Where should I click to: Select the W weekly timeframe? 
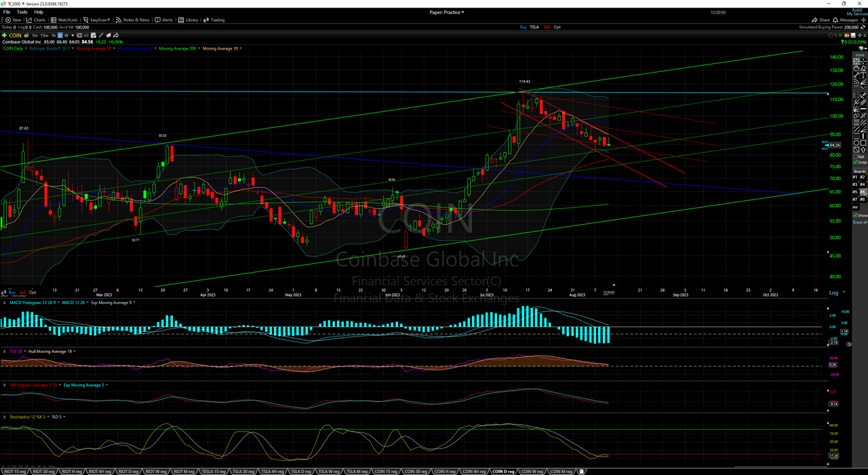[66, 35]
